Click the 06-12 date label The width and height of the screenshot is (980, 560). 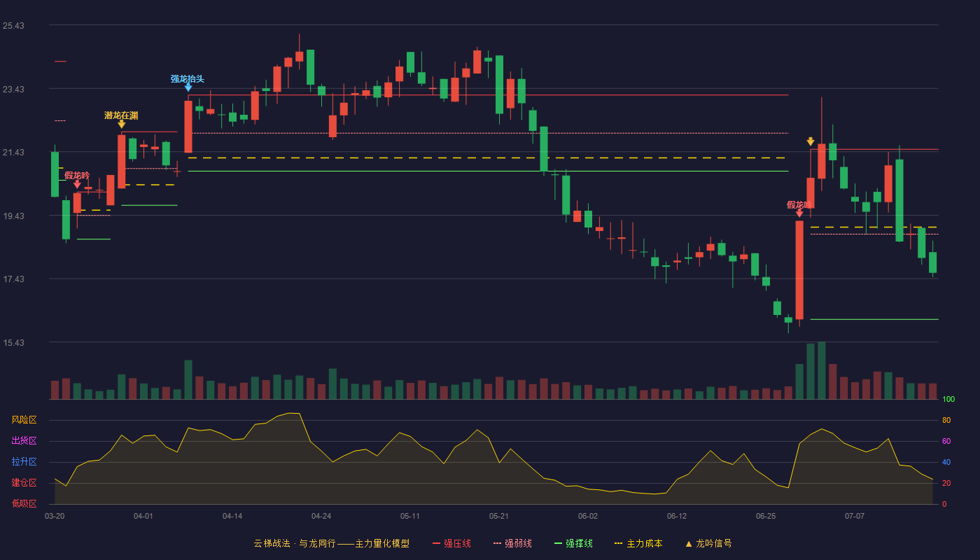point(677,516)
